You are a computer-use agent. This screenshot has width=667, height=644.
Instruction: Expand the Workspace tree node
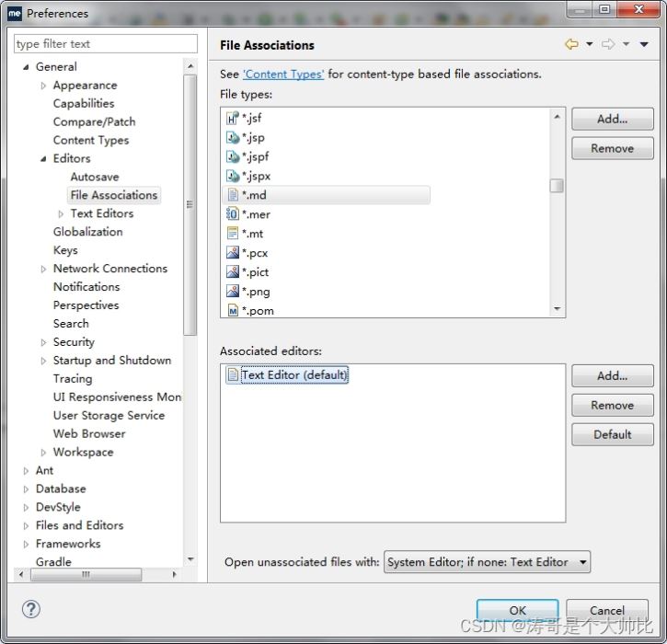[x=43, y=452]
